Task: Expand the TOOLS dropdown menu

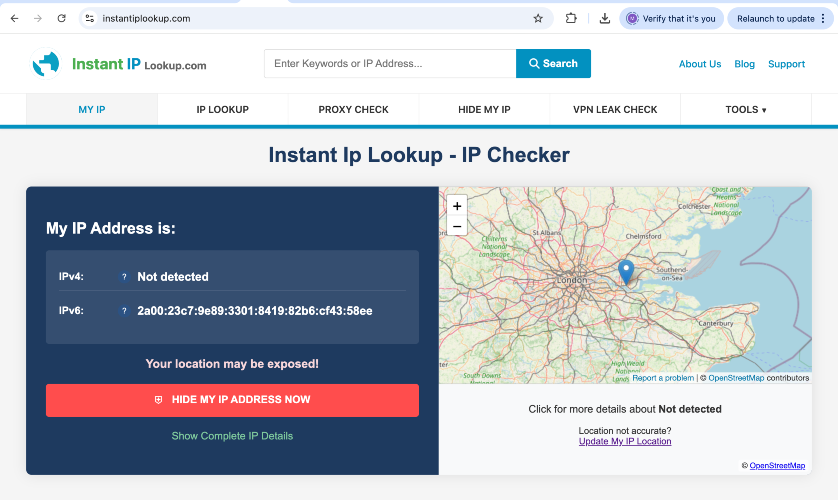Action: 746,110
